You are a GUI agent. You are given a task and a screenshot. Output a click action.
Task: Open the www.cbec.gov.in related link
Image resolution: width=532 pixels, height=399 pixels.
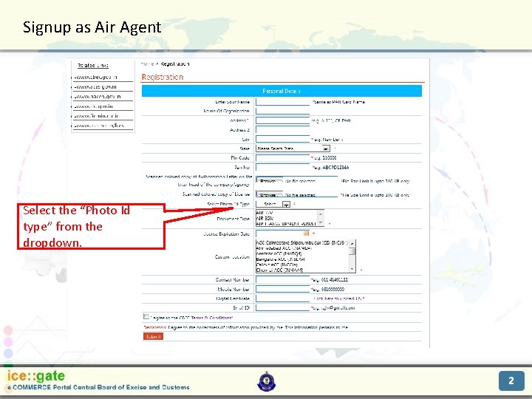coord(96,77)
